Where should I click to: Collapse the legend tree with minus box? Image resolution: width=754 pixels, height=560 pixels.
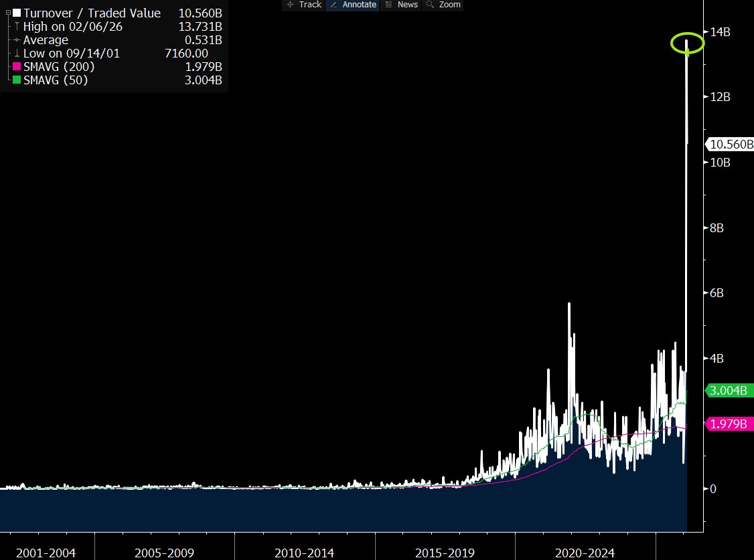click(8, 13)
